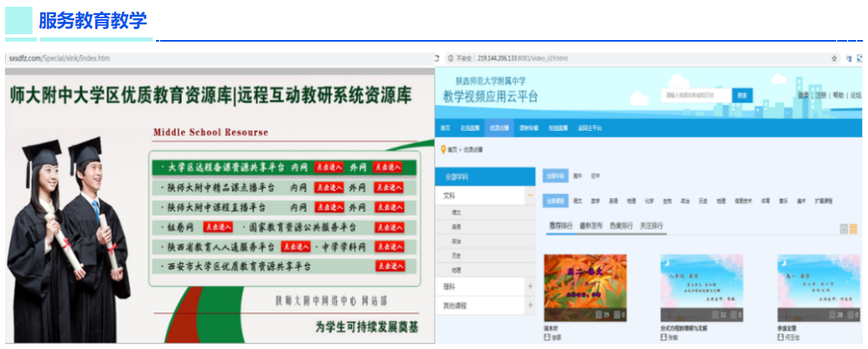868x349 pixels.
Task: Switch to orange grid view icon
Action: (x=853, y=228)
